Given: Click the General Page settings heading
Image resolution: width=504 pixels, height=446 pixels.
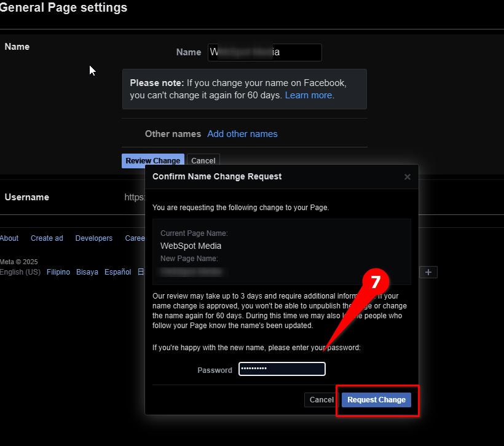Looking at the screenshot, I should tap(63, 8).
